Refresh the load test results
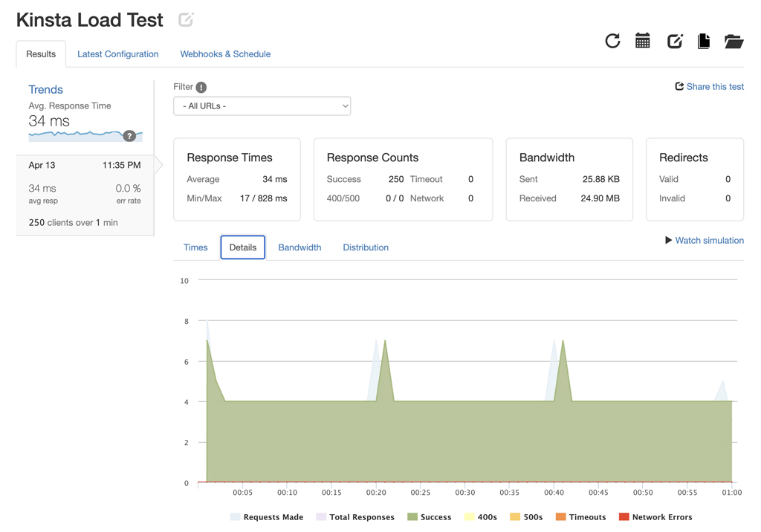 point(612,41)
